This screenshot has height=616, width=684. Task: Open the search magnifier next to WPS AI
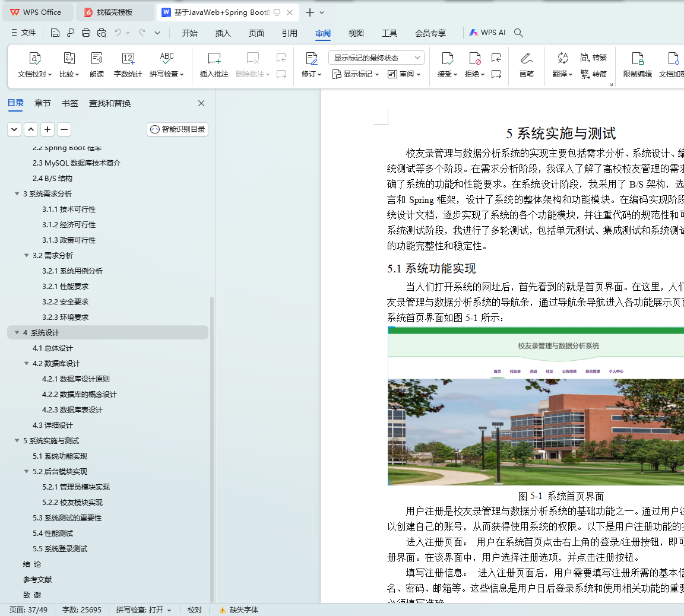518,33
